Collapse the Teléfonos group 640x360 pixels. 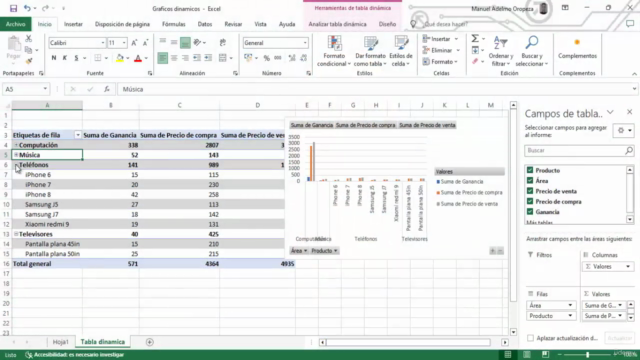(16, 165)
